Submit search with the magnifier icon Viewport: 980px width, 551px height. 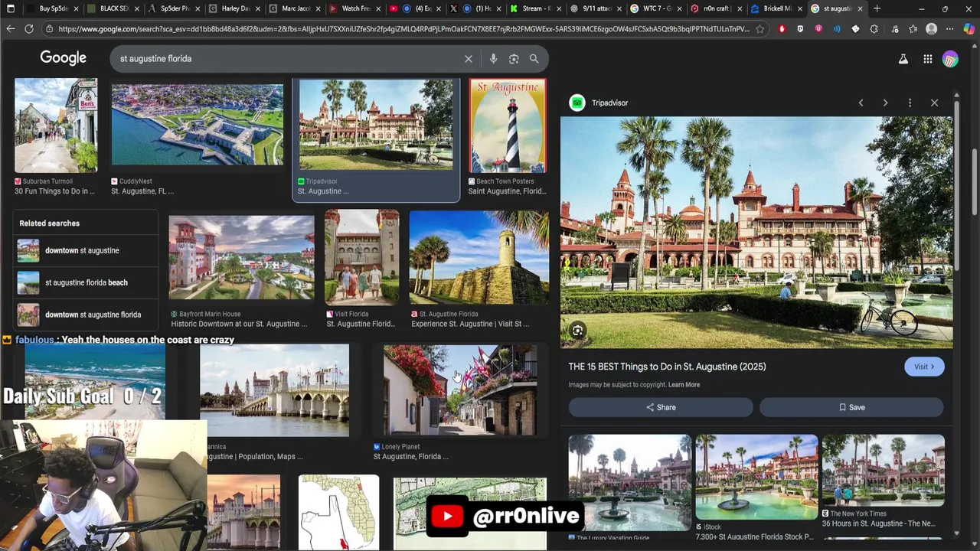tap(534, 59)
